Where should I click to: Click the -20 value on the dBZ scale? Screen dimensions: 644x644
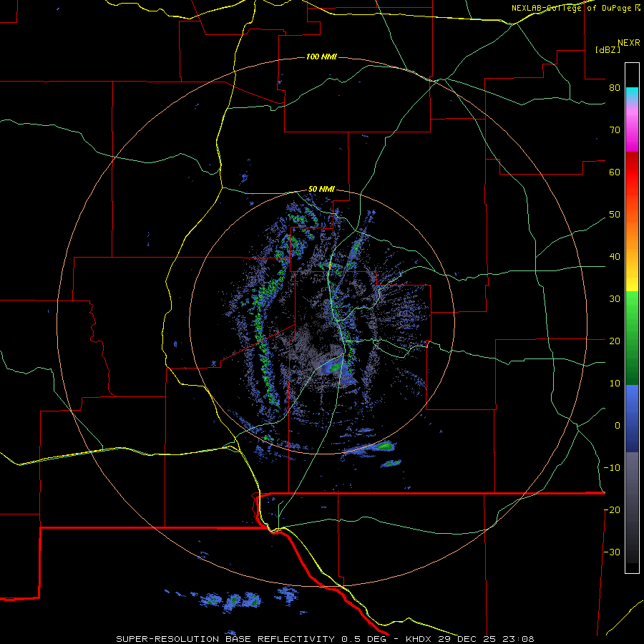pos(612,510)
